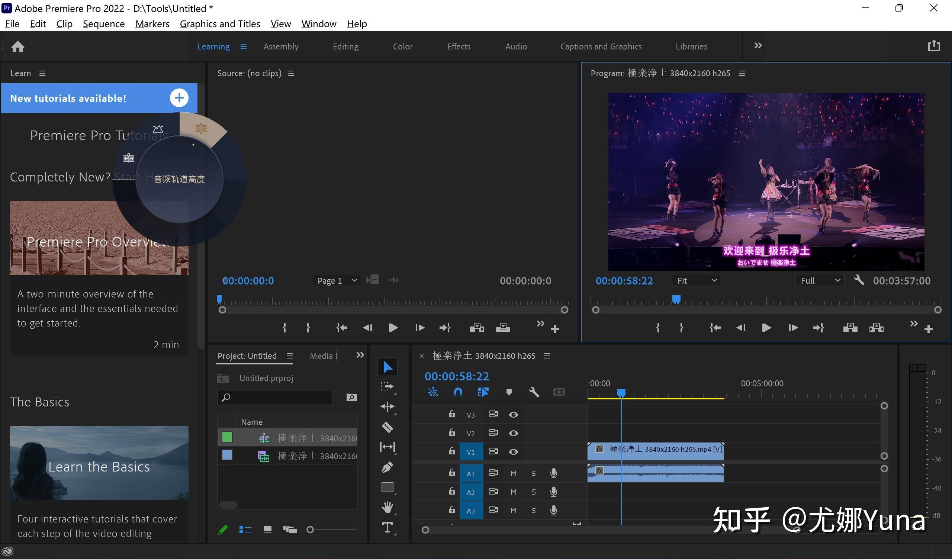Toggle insert sequences as nests
The height and width of the screenshot is (560, 952).
432,392
